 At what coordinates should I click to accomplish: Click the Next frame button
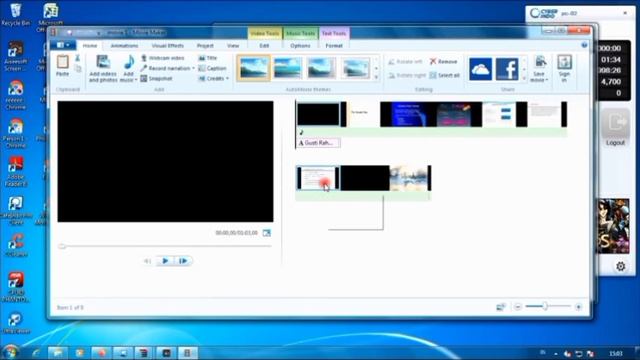point(183,261)
